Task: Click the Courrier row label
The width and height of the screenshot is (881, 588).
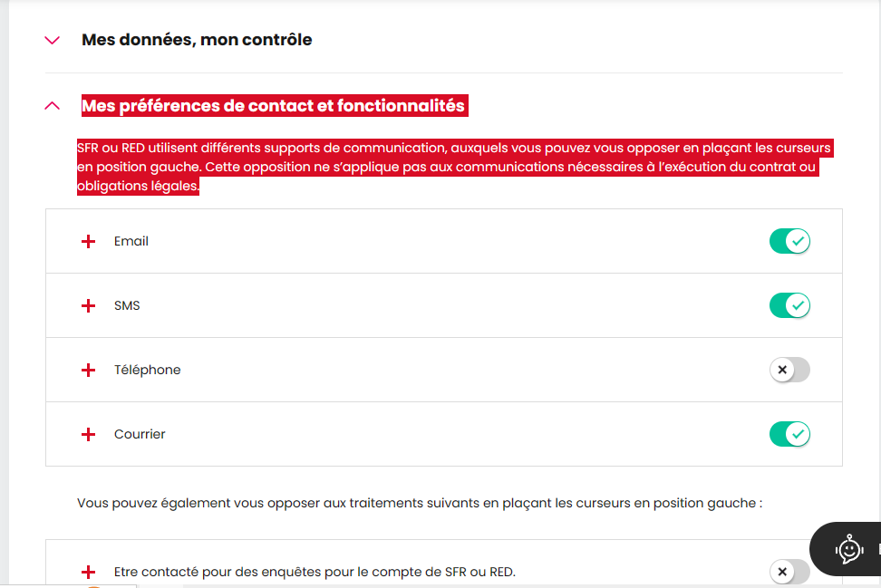Action: point(140,435)
